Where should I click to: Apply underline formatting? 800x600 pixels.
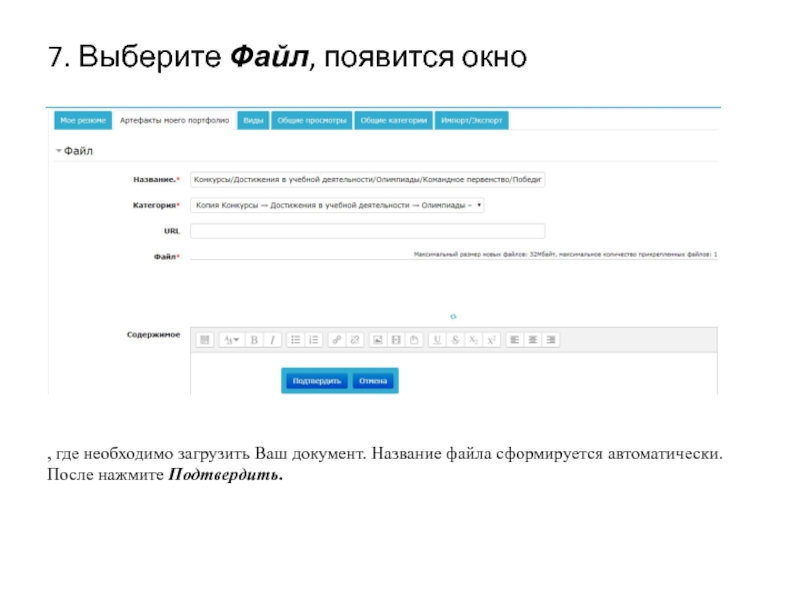tap(436, 340)
